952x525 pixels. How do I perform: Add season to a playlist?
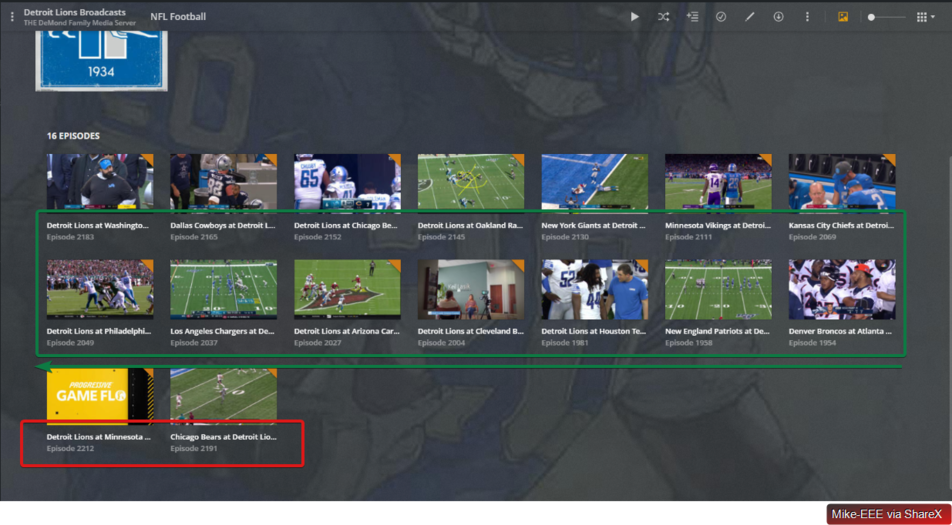692,17
